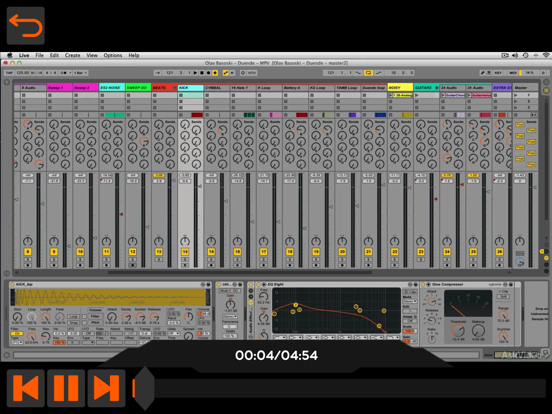Click the video progress slider handle
The image size is (552, 414).
[x=144, y=388]
